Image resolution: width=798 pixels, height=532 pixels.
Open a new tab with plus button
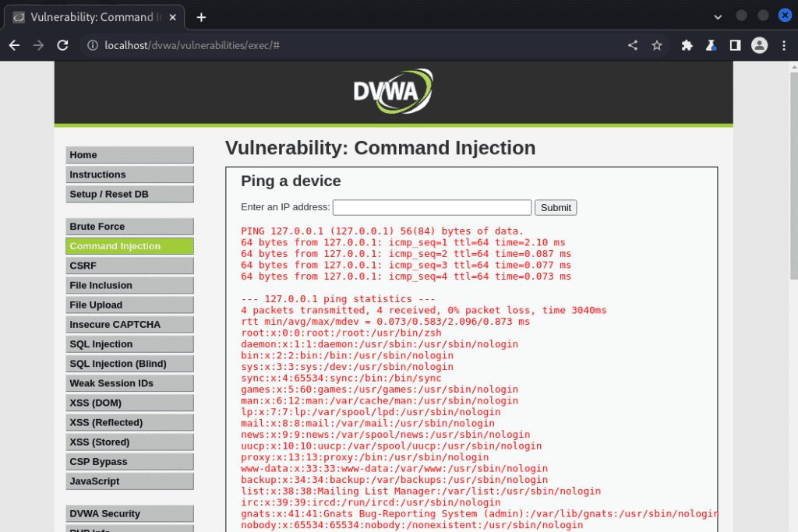(x=201, y=17)
